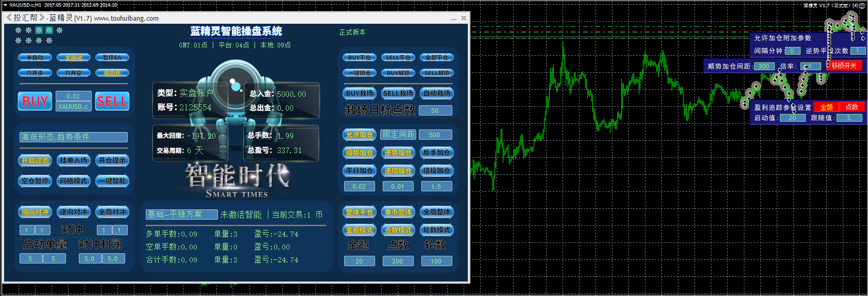Click the 反手加仓 reverse add button
868x296 pixels.
coord(437,153)
